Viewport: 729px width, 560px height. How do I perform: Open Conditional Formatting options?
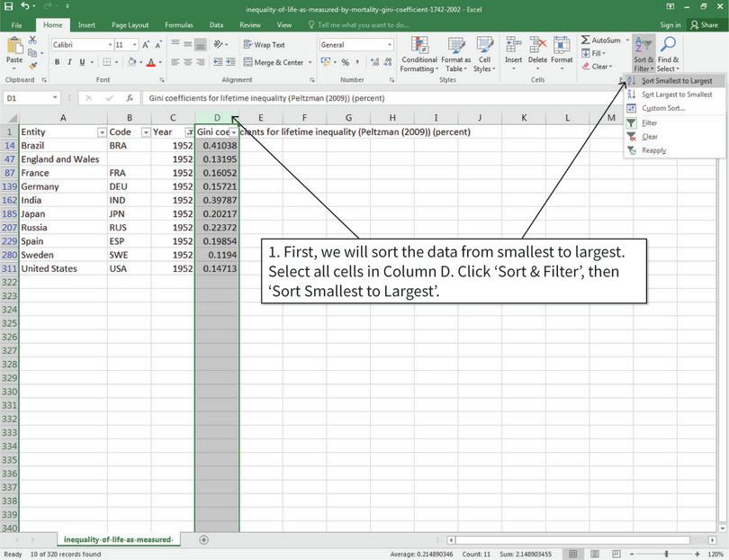419,54
